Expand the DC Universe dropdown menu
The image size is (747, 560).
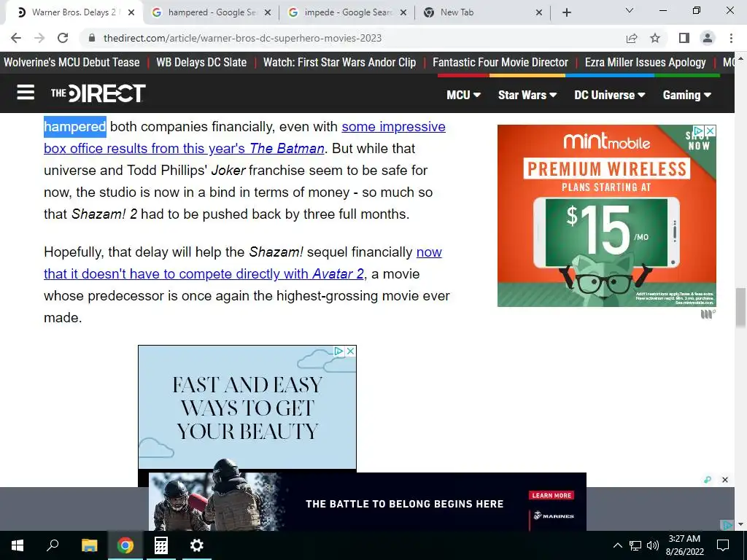610,95
